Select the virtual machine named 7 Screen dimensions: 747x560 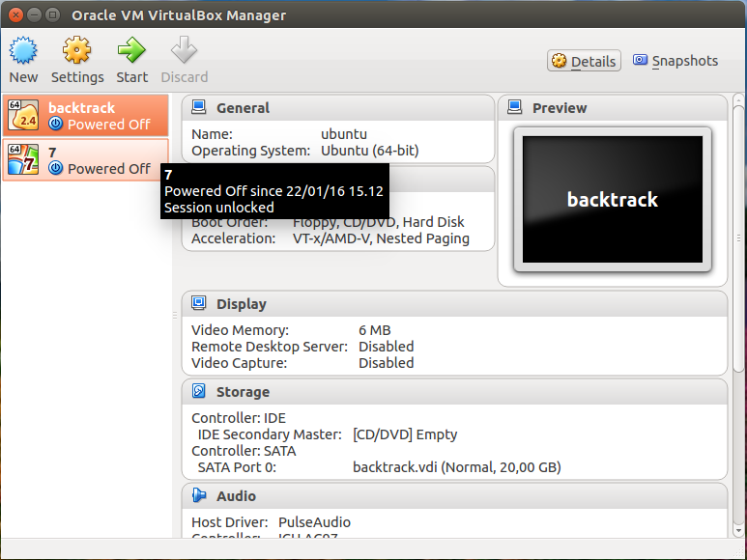85,160
